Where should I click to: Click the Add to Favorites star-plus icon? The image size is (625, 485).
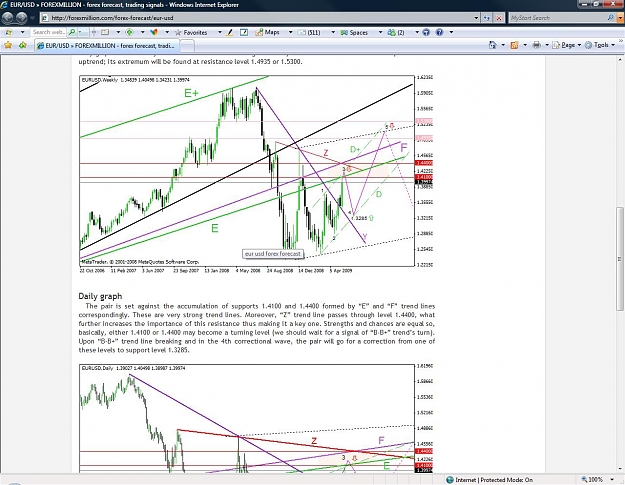[22, 45]
